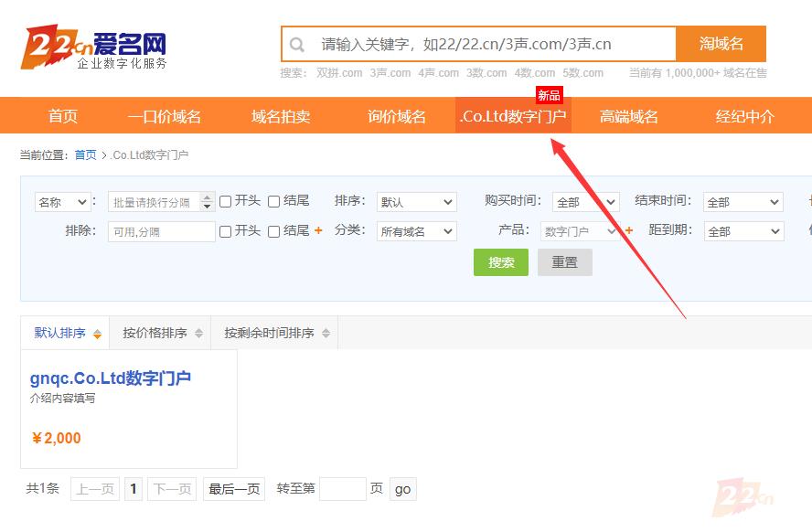Click the orange 淘域名 button
The height and width of the screenshot is (532, 812).
coord(721,44)
